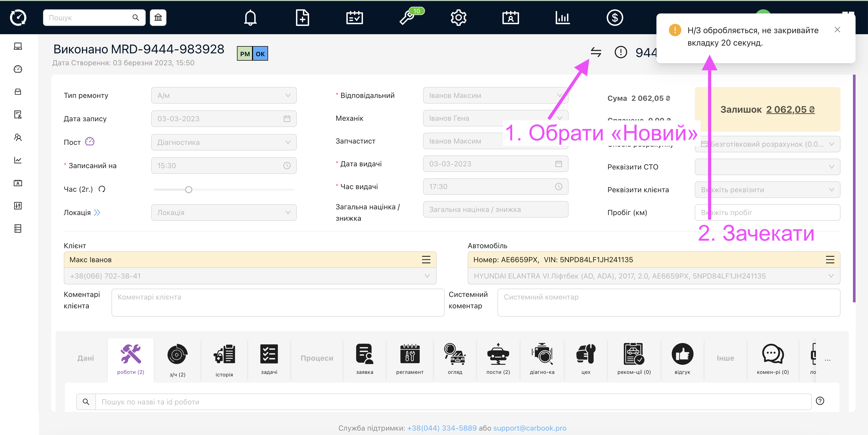The image size is (868, 435).
Task: Click the support@carbook.pro email link
Action: tap(530, 428)
